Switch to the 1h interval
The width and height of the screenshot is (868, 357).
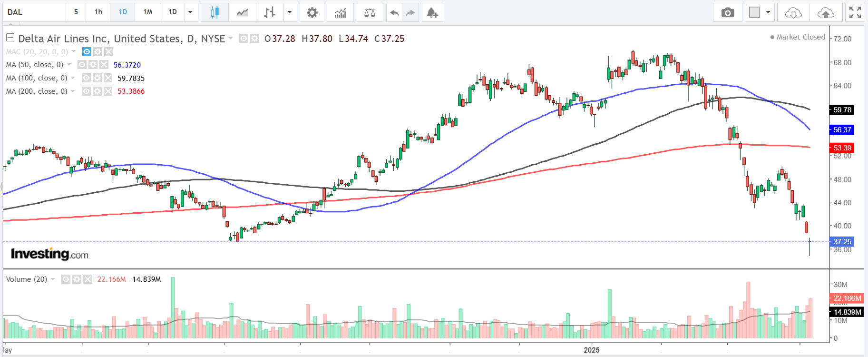click(98, 12)
